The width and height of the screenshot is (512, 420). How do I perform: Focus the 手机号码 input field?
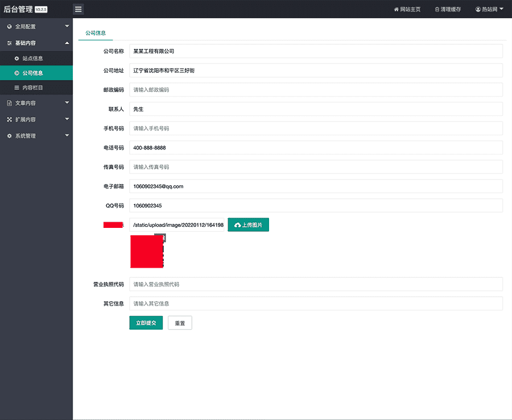316,128
